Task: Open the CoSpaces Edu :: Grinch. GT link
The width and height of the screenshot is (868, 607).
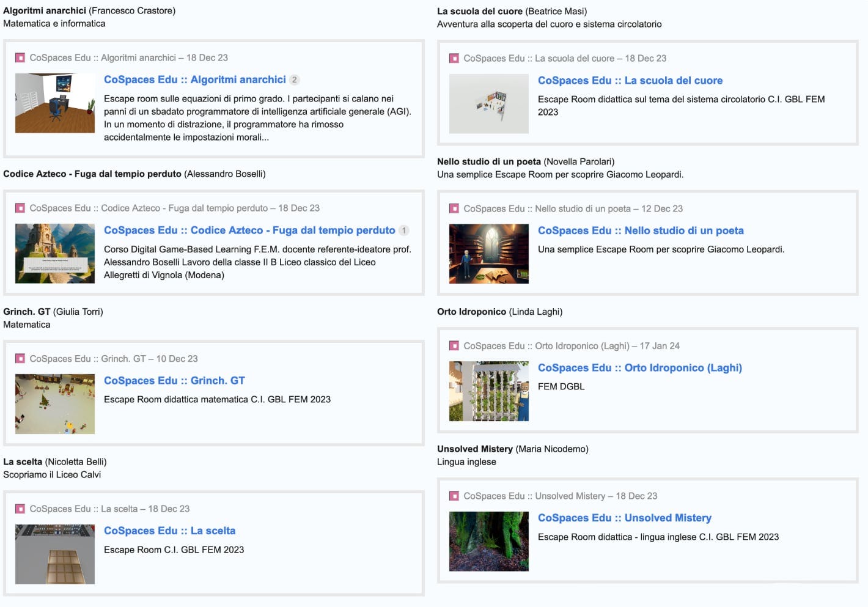Action: (174, 381)
